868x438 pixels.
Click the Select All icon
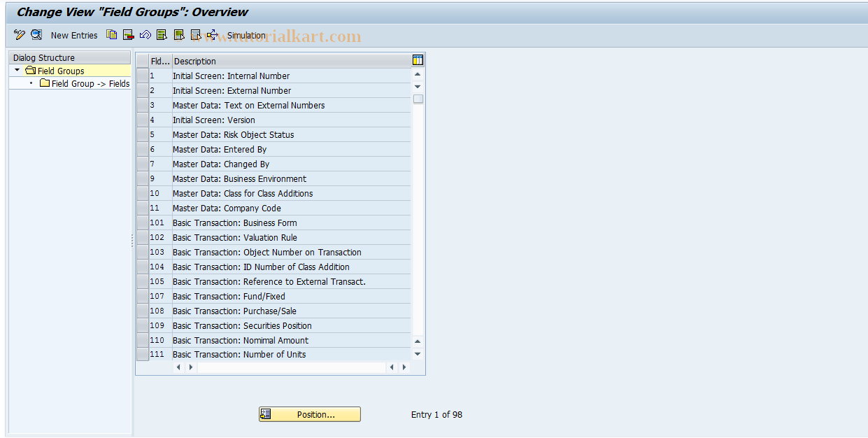click(x=162, y=35)
